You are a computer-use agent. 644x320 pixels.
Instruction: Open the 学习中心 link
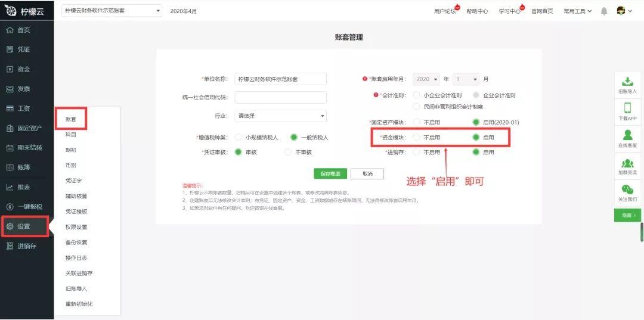click(x=510, y=11)
